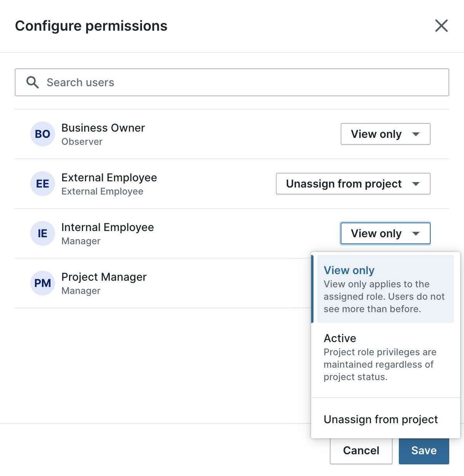Click the Project Manager name
Image resolution: width=464 pixels, height=476 pixels.
pos(104,277)
